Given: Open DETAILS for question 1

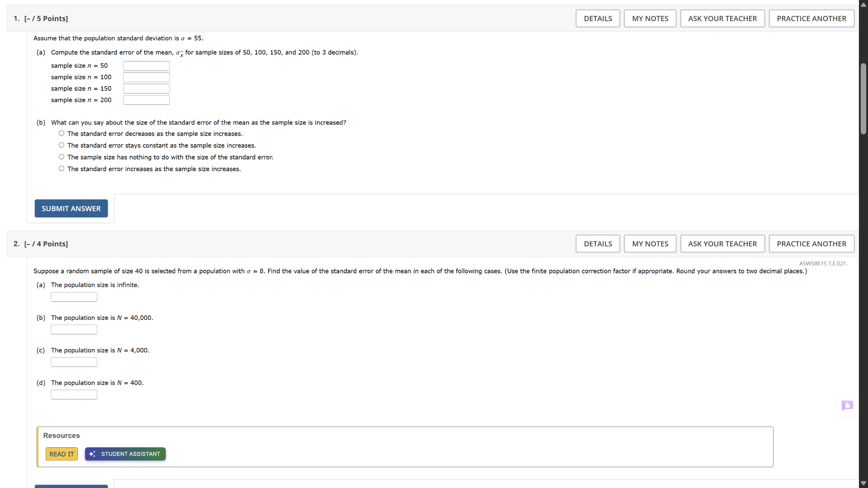Looking at the screenshot, I should [598, 19].
